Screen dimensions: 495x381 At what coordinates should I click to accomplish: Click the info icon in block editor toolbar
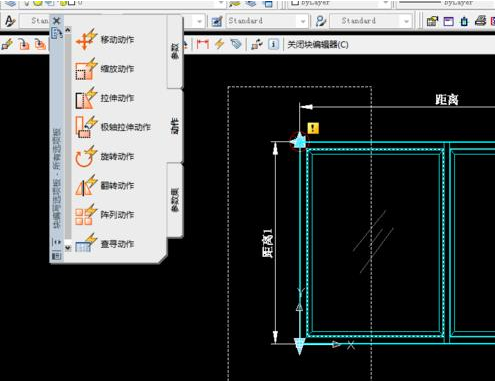[x=273, y=44]
